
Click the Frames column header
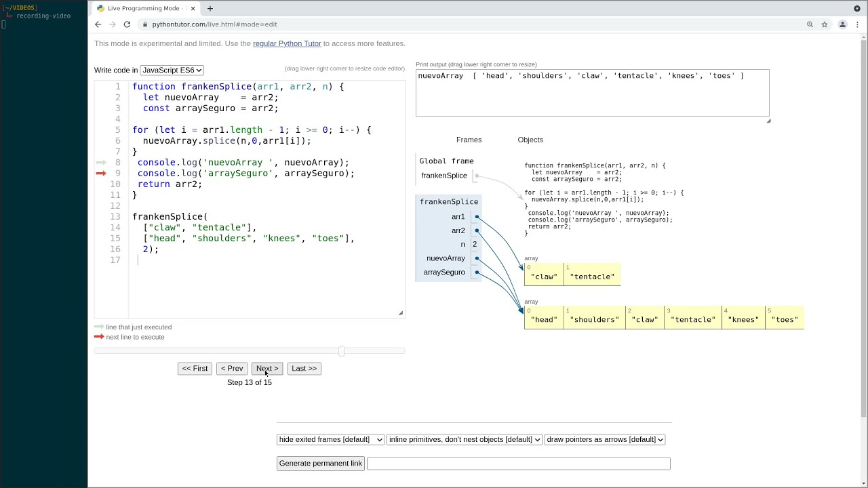[469, 140]
